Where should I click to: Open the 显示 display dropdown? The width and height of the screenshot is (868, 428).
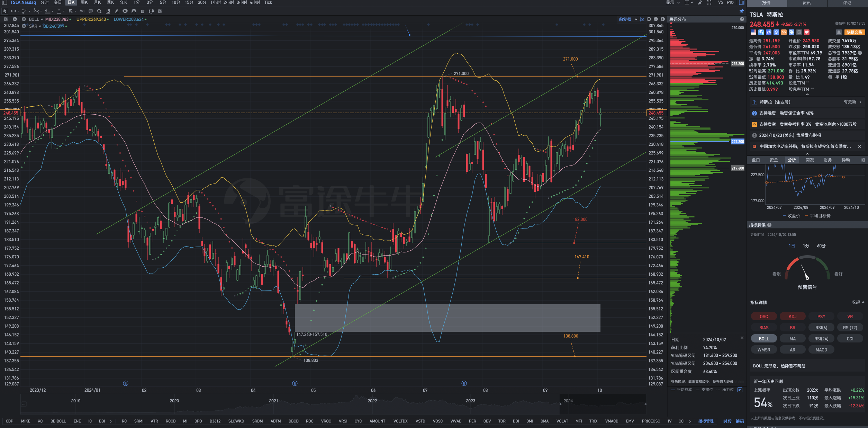(673, 2)
